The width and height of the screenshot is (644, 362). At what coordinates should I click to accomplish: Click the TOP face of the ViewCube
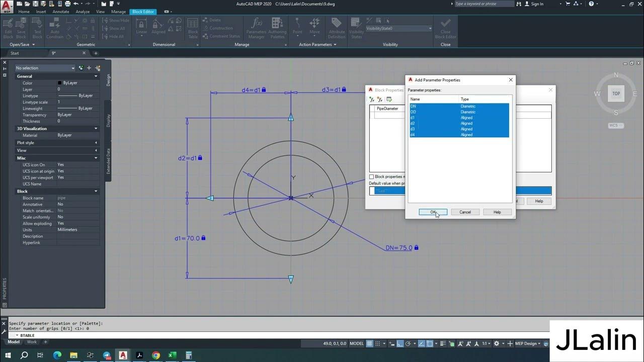coord(616,94)
